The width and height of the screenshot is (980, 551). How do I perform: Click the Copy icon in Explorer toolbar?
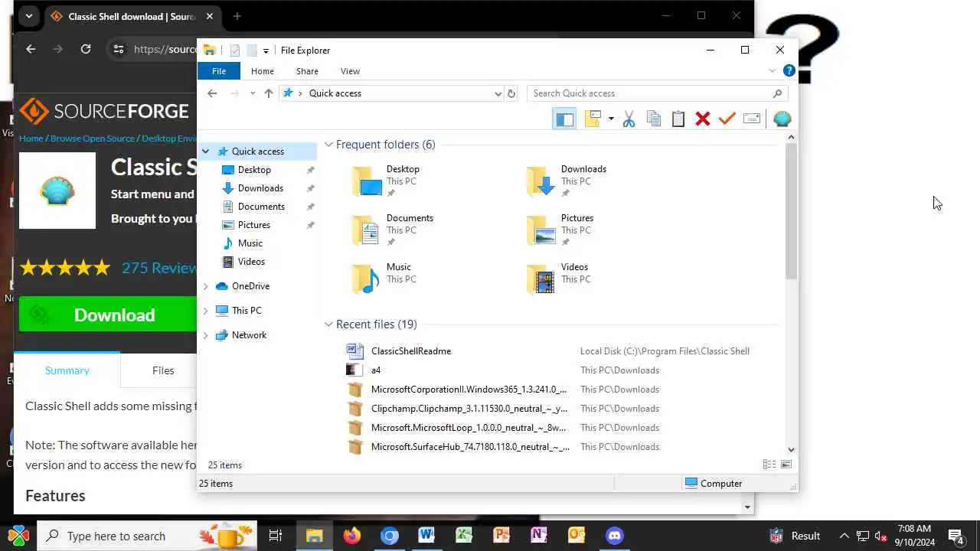[x=653, y=119]
